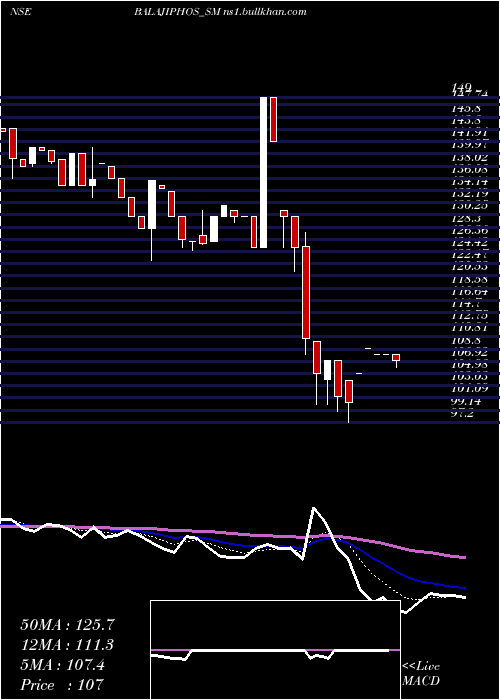Click the <<Live label
This screenshot has height=700, width=500.
(421, 667)
